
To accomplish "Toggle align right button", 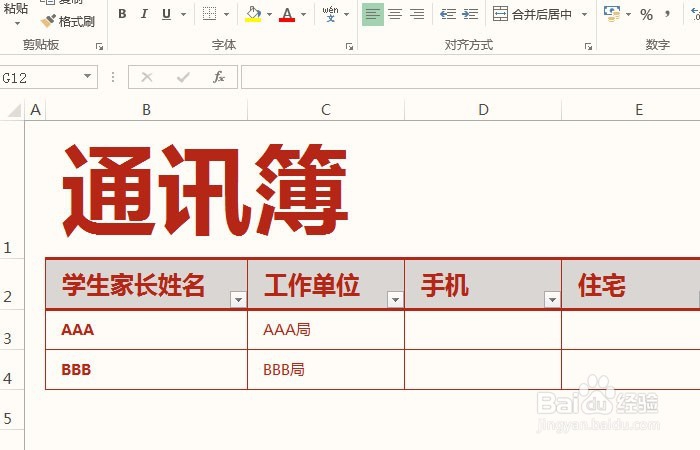I will coord(417,14).
